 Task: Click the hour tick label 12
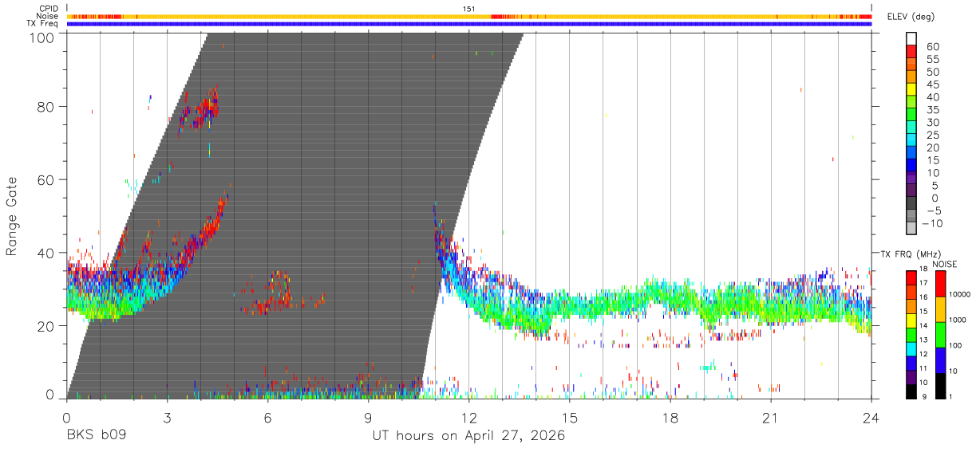click(469, 419)
